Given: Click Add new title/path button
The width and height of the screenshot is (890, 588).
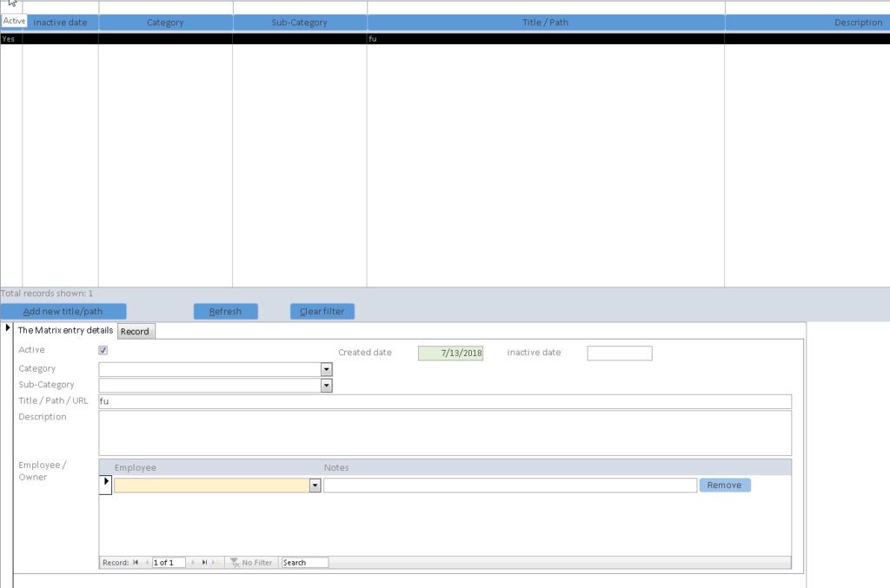Looking at the screenshot, I should [x=63, y=311].
